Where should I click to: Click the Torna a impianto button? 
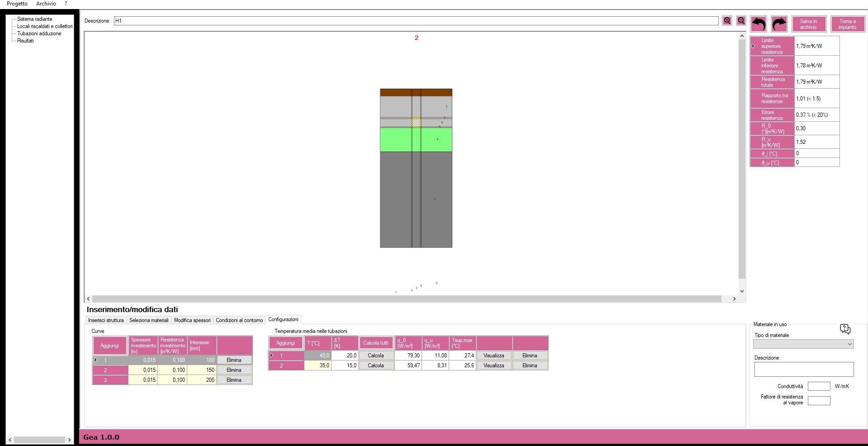[848, 24]
